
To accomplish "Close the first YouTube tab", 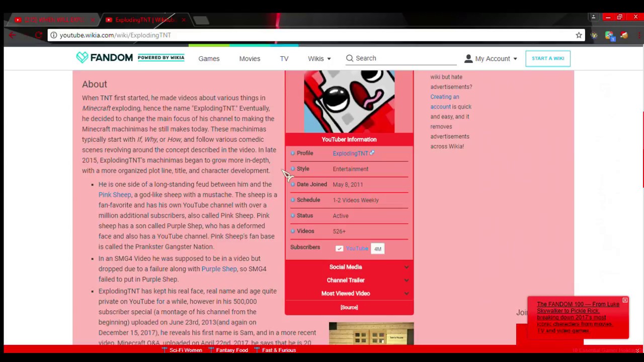I will pos(93,20).
